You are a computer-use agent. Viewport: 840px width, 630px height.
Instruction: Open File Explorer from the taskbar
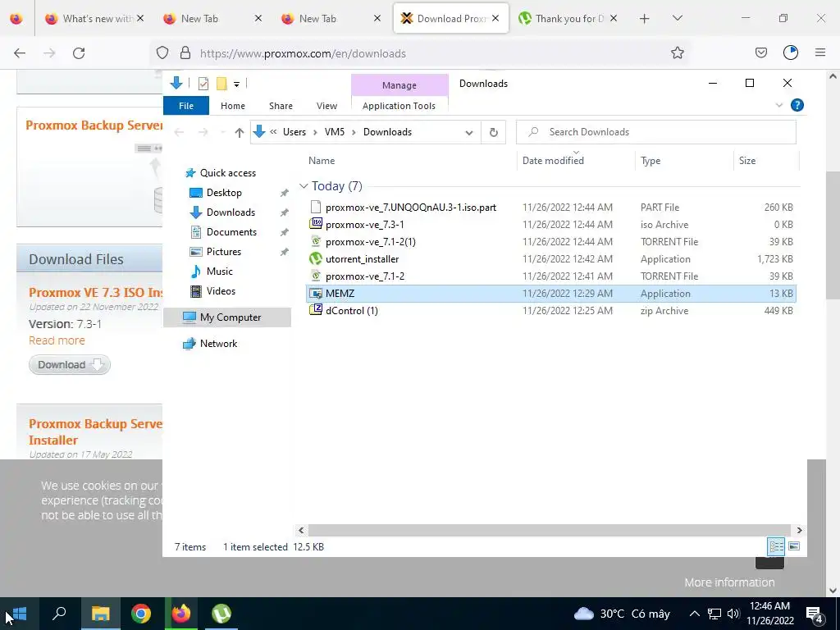point(100,614)
